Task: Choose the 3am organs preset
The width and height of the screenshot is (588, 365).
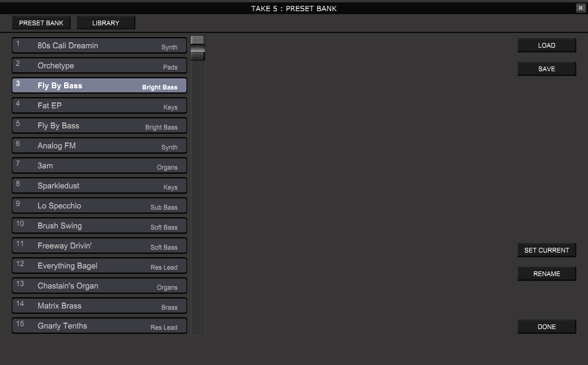Action: (99, 166)
